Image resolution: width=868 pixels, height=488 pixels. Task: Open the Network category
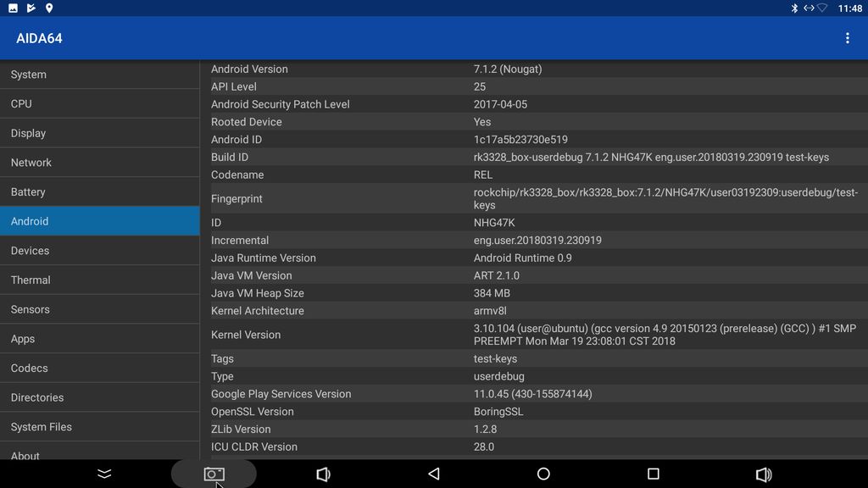click(x=100, y=163)
